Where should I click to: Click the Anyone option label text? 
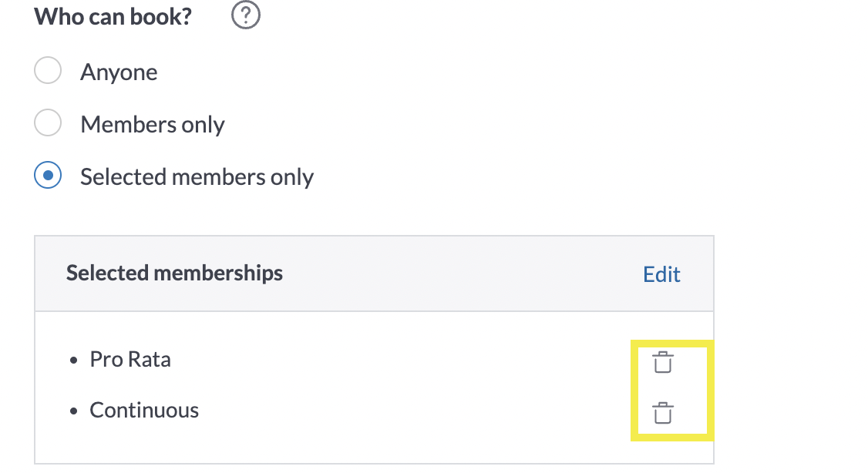click(x=119, y=72)
